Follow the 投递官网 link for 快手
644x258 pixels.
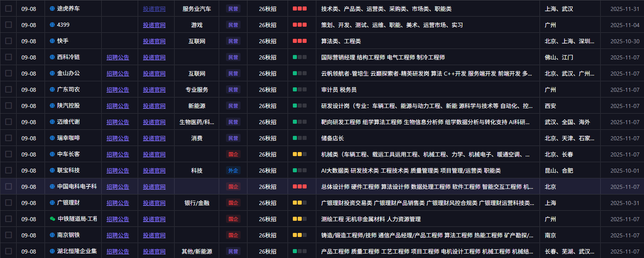154,41
